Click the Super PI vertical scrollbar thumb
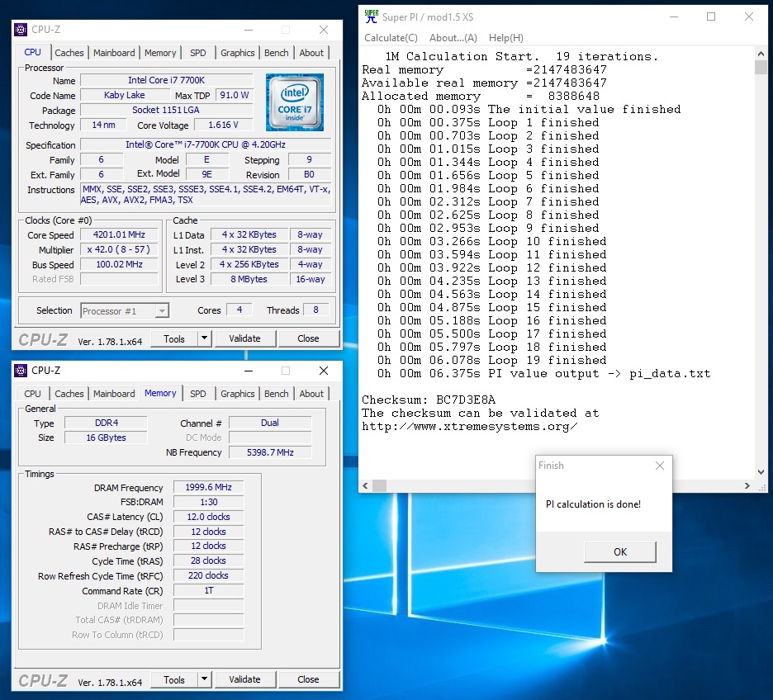 761,67
